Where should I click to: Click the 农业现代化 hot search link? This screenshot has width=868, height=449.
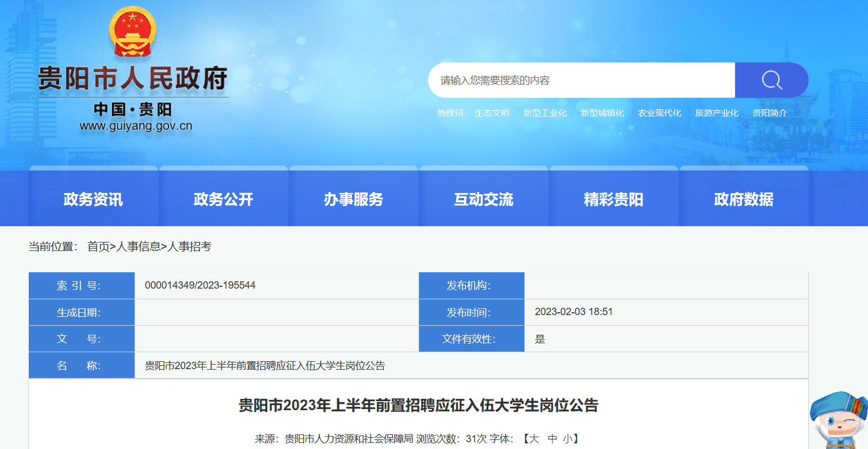tap(660, 113)
